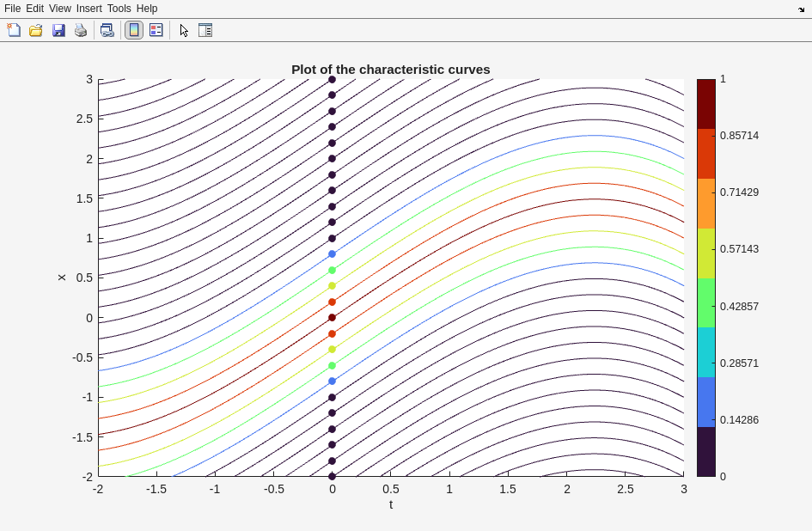Print the figure with the printer icon
Viewport: 812px width, 531px height.
point(81,30)
